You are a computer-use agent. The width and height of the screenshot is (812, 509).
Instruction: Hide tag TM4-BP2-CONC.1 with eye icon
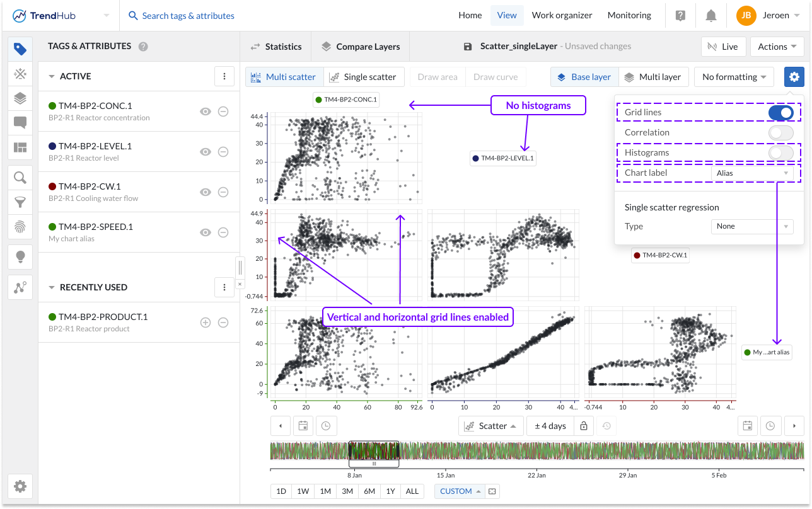point(205,112)
